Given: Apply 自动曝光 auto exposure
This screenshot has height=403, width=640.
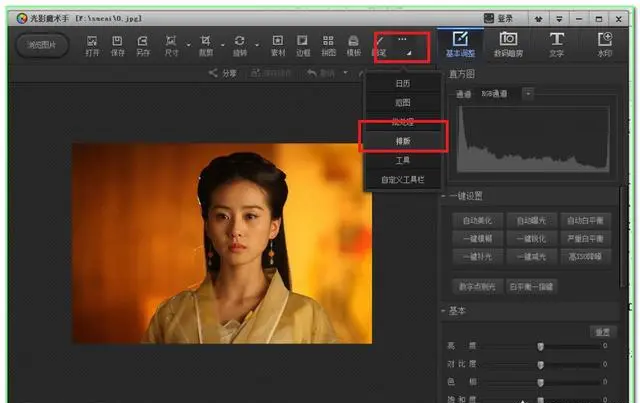Looking at the screenshot, I should coord(531,220).
